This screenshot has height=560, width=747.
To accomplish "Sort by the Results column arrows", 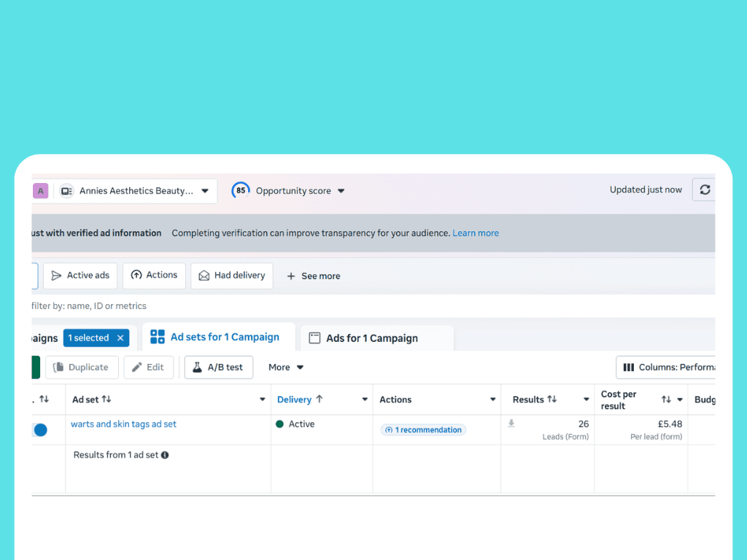I will (552, 400).
